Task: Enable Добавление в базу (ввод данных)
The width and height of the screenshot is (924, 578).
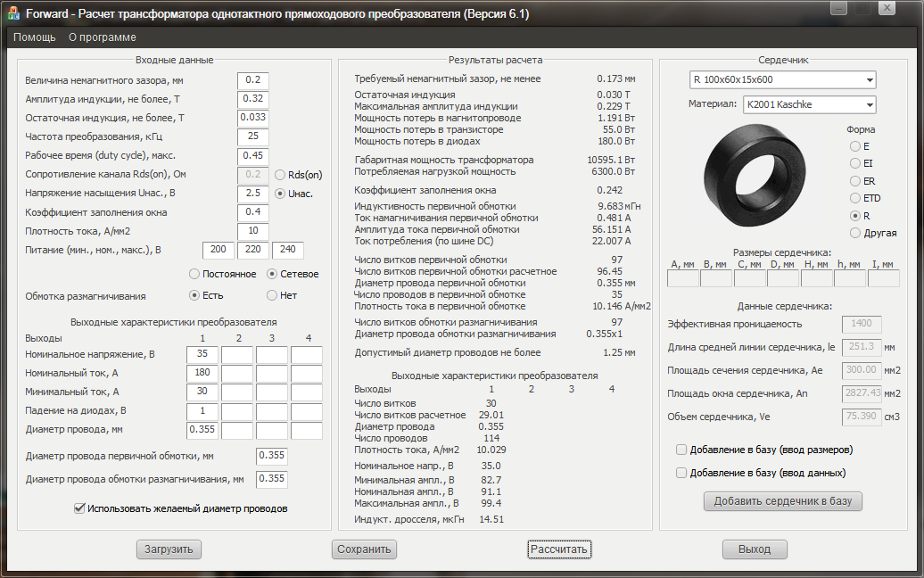Action: pyautogui.click(x=681, y=473)
